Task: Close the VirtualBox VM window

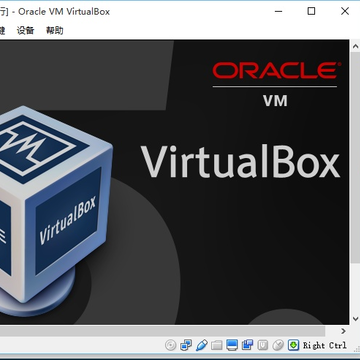Action: pyautogui.click(x=345, y=11)
